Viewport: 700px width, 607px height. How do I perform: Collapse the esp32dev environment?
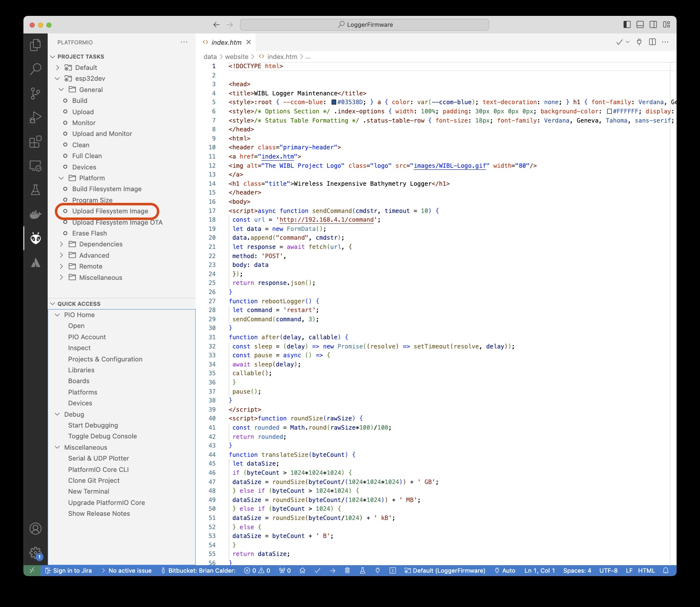[x=58, y=78]
